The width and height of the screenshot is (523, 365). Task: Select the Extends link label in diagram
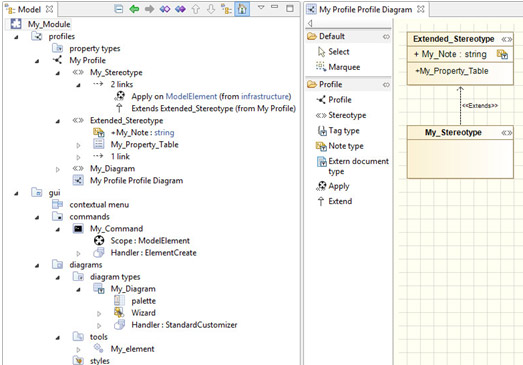[480, 106]
